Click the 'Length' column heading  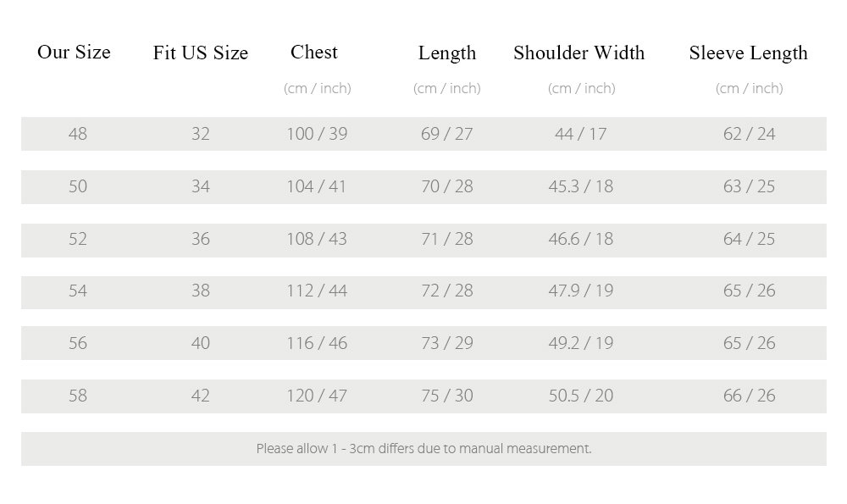pyautogui.click(x=447, y=53)
